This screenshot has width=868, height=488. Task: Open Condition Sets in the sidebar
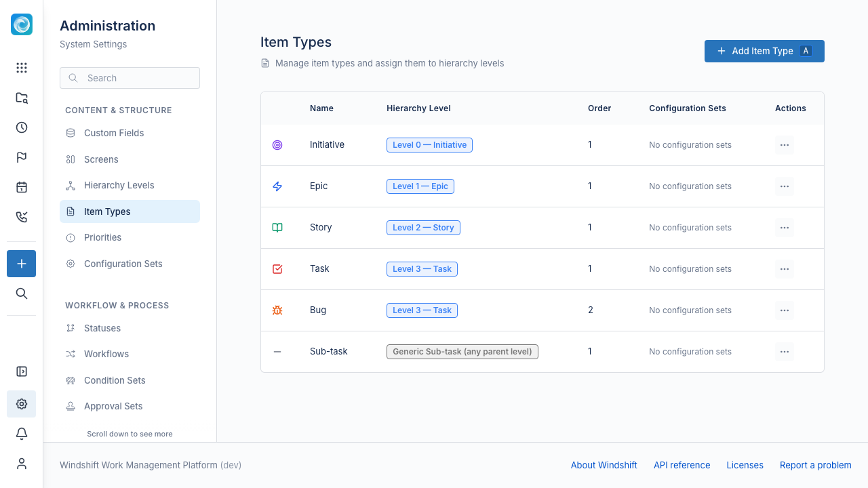130,380
